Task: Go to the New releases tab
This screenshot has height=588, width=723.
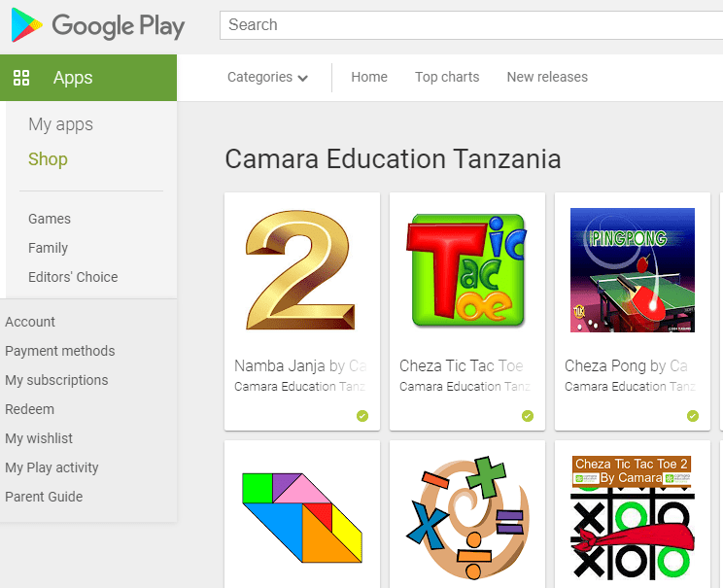Action: (547, 77)
